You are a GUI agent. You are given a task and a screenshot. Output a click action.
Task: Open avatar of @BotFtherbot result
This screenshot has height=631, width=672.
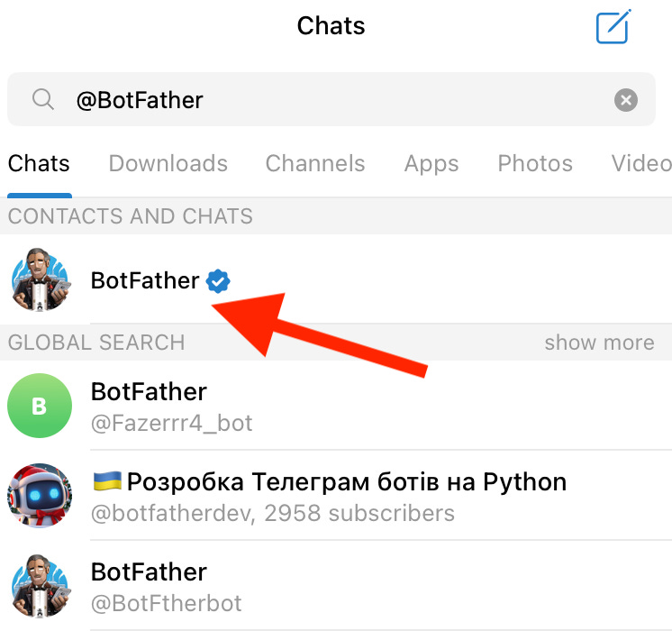(x=40, y=586)
